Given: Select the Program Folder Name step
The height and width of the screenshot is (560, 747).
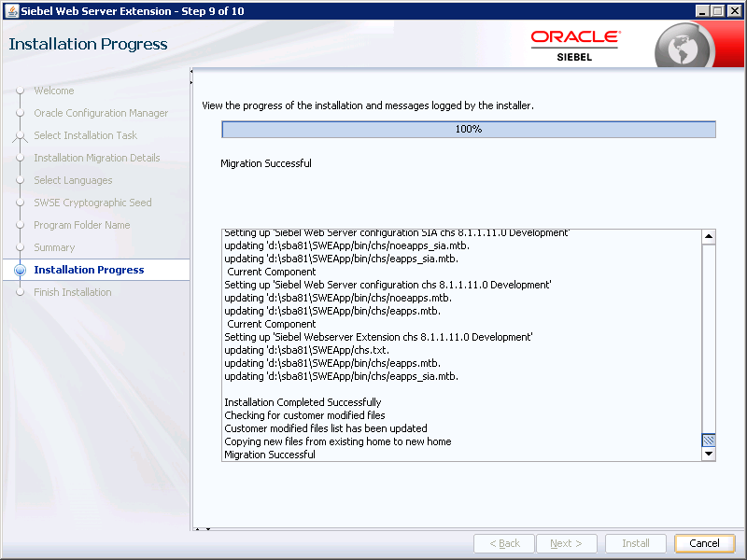Looking at the screenshot, I should 81,225.
